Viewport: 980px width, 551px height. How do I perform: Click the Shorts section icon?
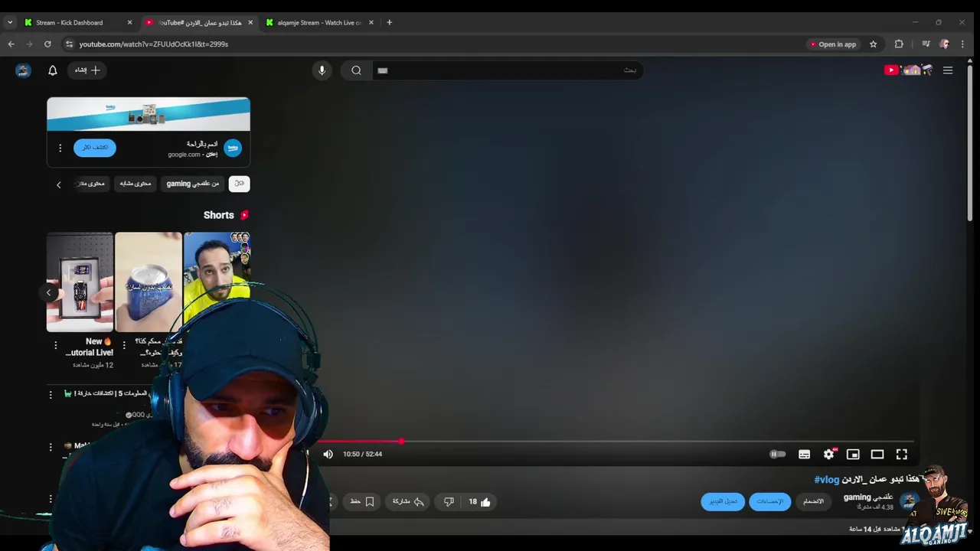coord(244,215)
